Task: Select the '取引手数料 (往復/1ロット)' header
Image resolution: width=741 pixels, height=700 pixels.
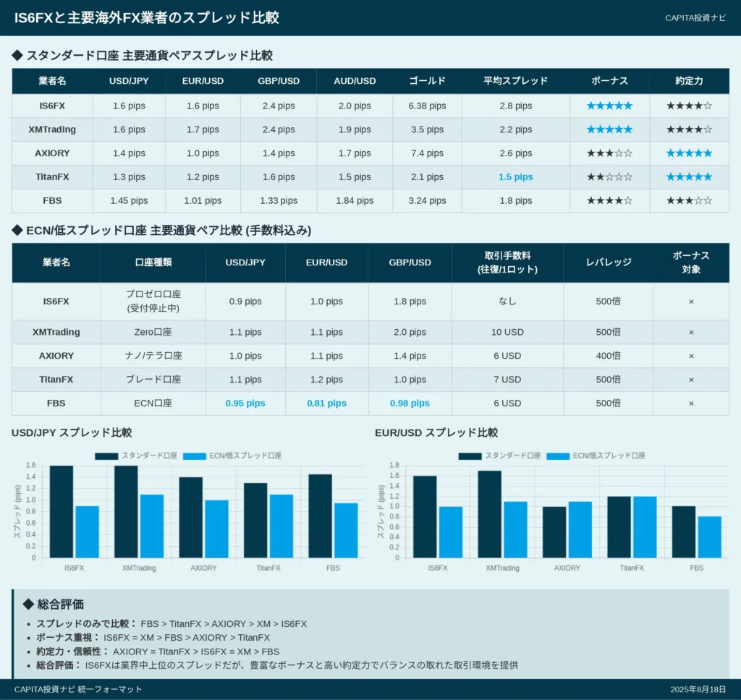Action: click(x=507, y=262)
